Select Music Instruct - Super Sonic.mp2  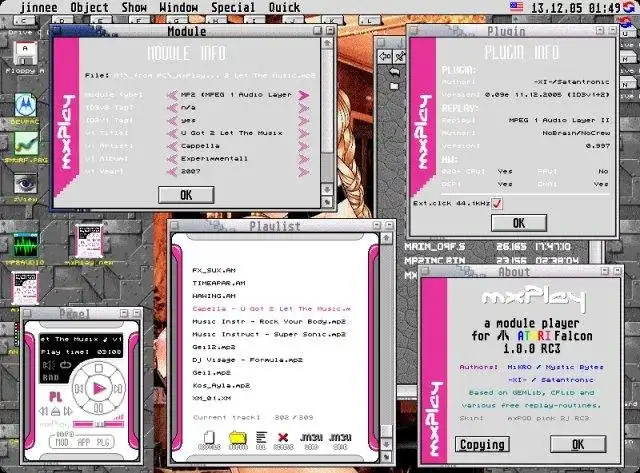click(269, 334)
